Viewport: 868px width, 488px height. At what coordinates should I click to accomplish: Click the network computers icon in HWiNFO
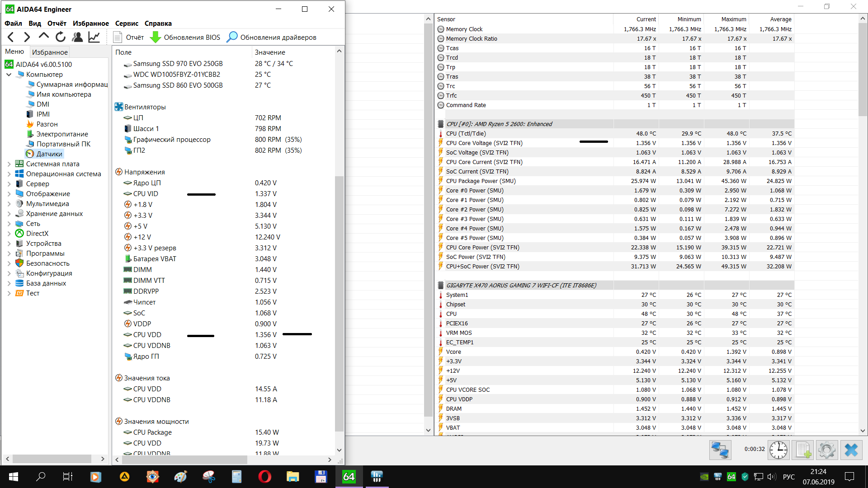720,450
